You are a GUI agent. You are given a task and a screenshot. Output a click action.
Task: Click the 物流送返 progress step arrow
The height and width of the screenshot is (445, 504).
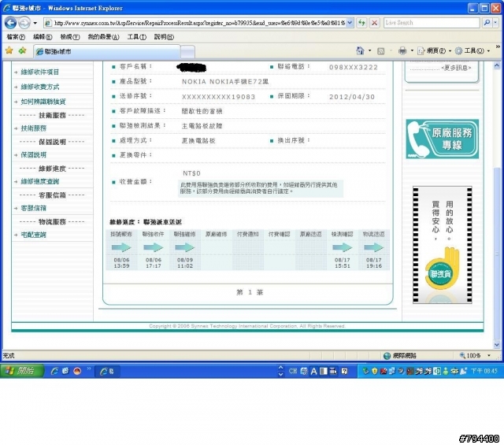tap(374, 247)
